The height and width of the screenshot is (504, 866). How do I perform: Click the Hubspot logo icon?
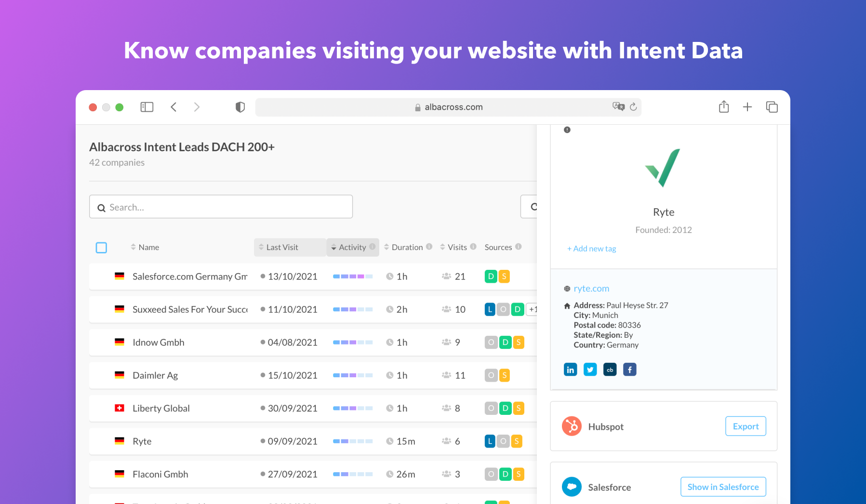572,426
